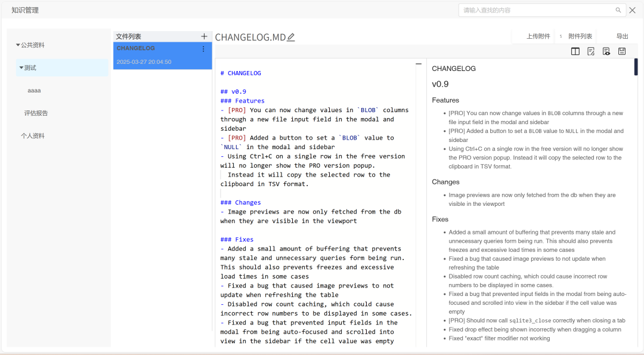The image size is (644, 355).
Task: Switch to edit-only mode icon
Action: tap(590, 51)
